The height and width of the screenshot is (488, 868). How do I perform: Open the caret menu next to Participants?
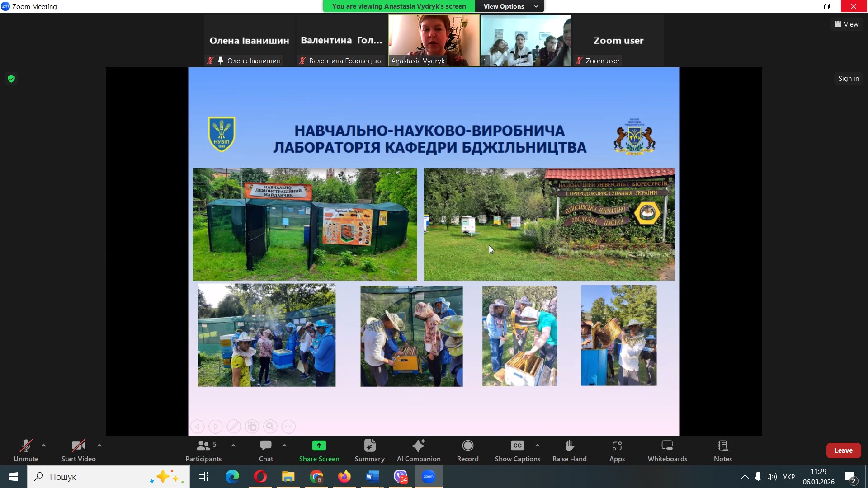click(233, 446)
